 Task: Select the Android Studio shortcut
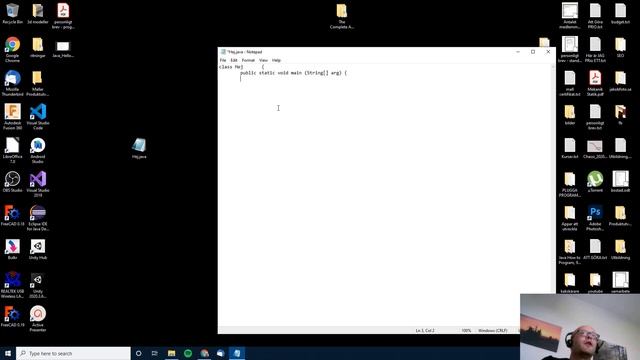(38, 151)
